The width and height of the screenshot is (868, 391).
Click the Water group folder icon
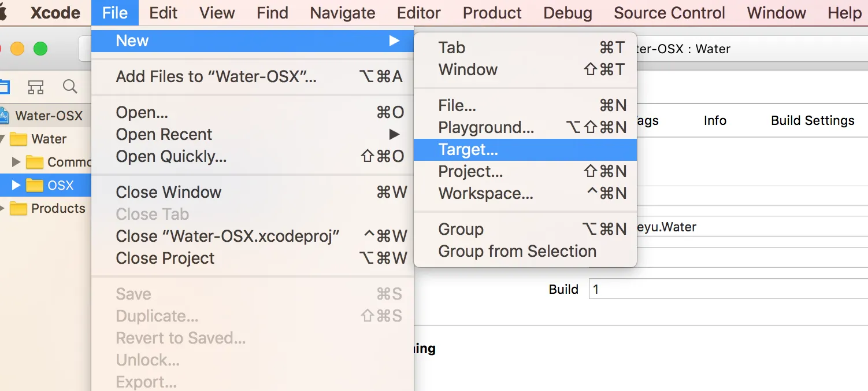pos(19,139)
